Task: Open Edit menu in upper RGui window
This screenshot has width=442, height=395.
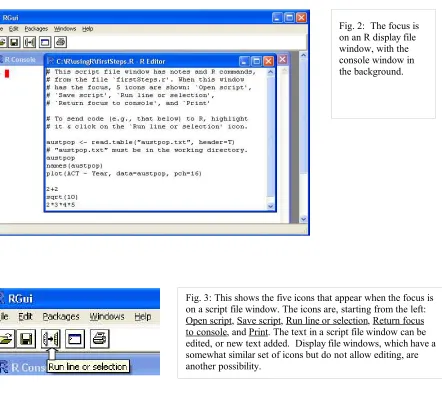Action: (x=14, y=29)
